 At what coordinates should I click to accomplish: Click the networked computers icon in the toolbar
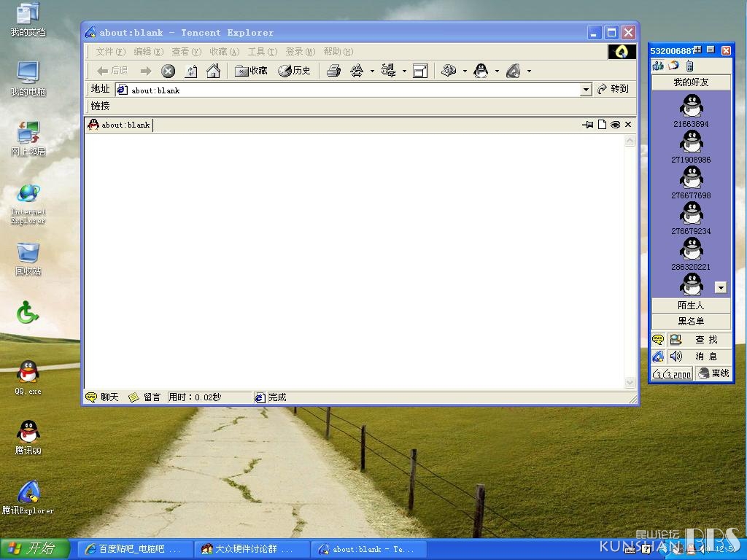click(x=389, y=71)
